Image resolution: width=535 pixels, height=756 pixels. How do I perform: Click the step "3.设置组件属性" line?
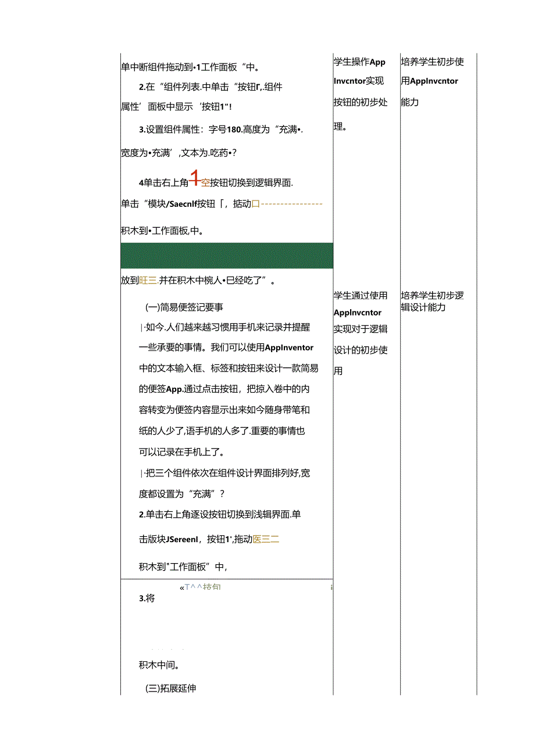[221, 130]
